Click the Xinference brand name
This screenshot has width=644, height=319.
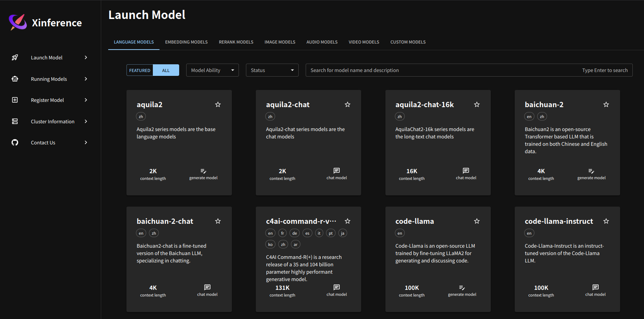(x=57, y=23)
